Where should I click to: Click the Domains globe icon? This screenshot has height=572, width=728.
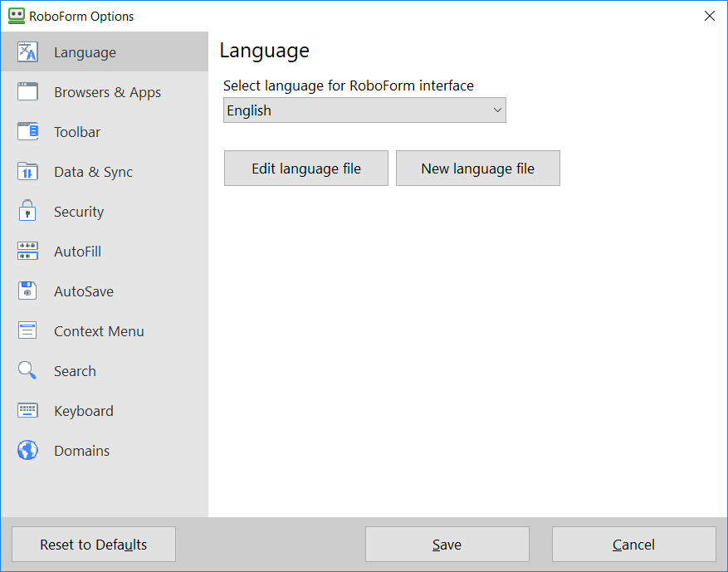(27, 450)
